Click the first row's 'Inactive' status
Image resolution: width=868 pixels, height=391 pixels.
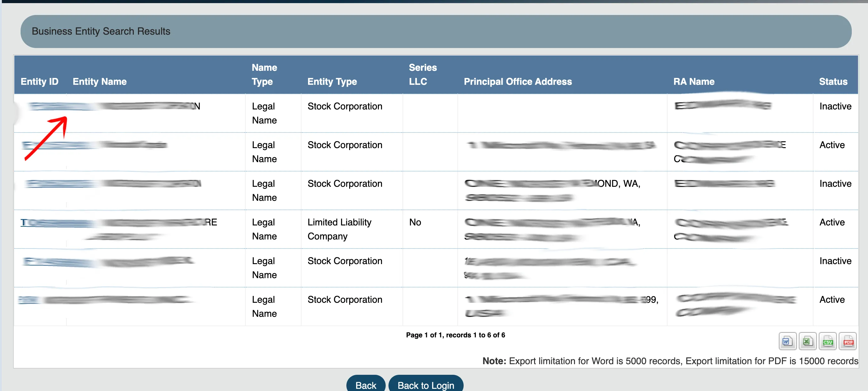tap(835, 106)
